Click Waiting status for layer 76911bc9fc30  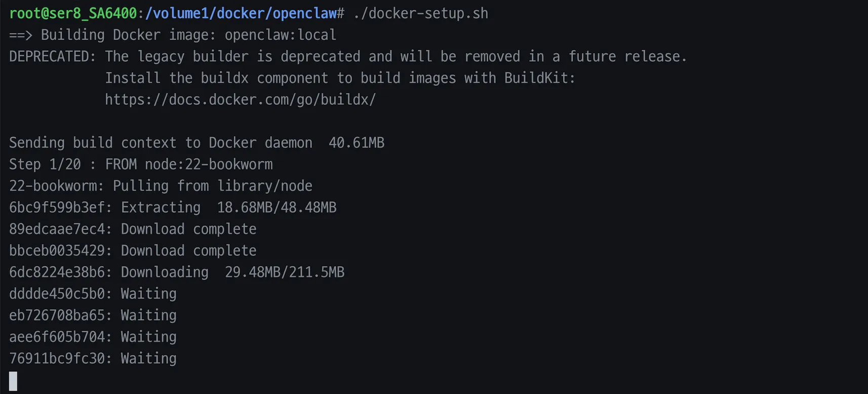pyautogui.click(x=148, y=359)
